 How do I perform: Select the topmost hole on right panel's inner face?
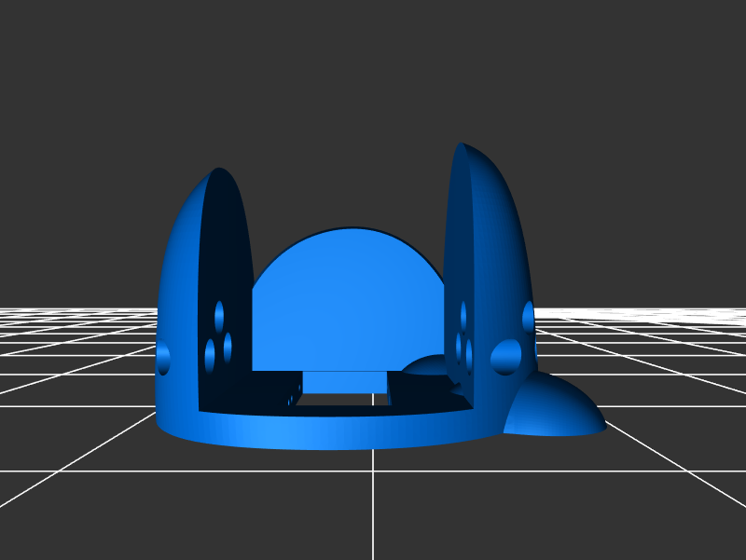pyautogui.click(x=463, y=315)
